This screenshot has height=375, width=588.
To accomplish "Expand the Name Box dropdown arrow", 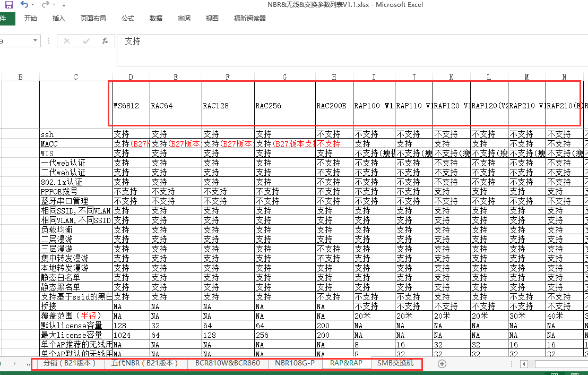I will point(35,40).
